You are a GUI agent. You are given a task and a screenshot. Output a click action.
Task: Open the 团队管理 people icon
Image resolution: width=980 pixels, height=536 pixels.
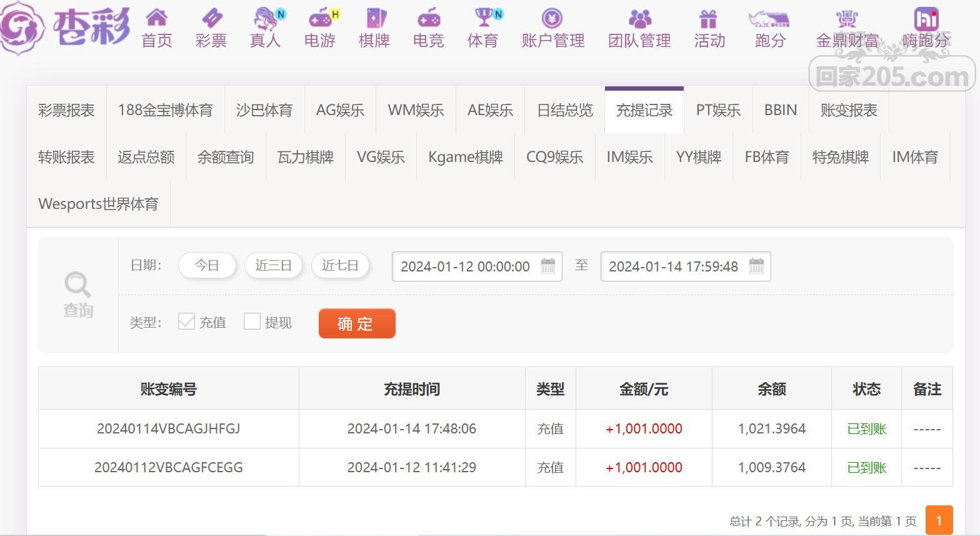pos(640,18)
